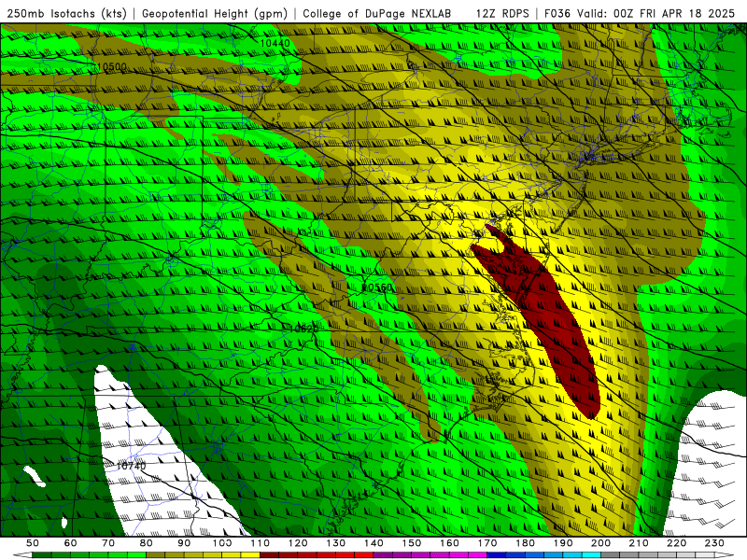Click the 160 value on the color scale
The image size is (747, 560).
click(x=449, y=543)
